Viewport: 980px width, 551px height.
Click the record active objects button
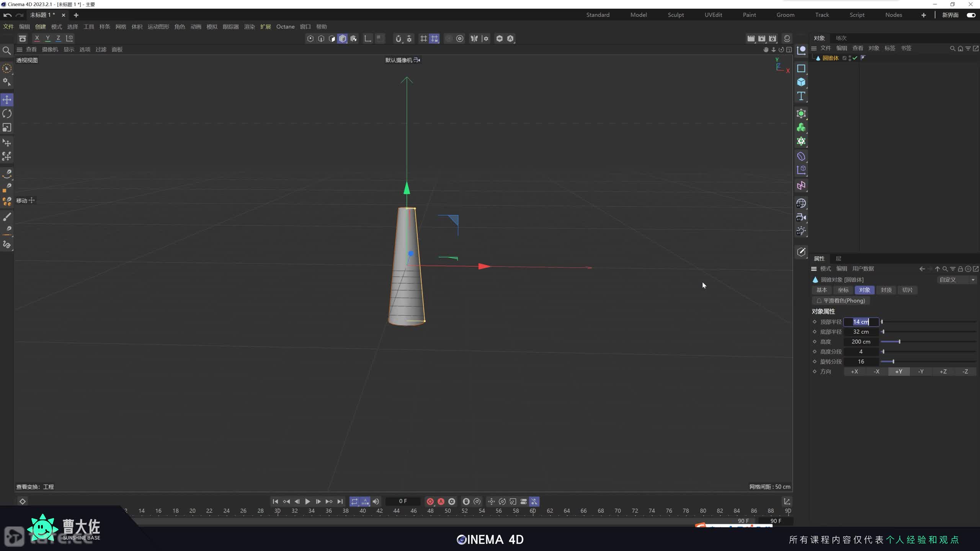click(430, 501)
